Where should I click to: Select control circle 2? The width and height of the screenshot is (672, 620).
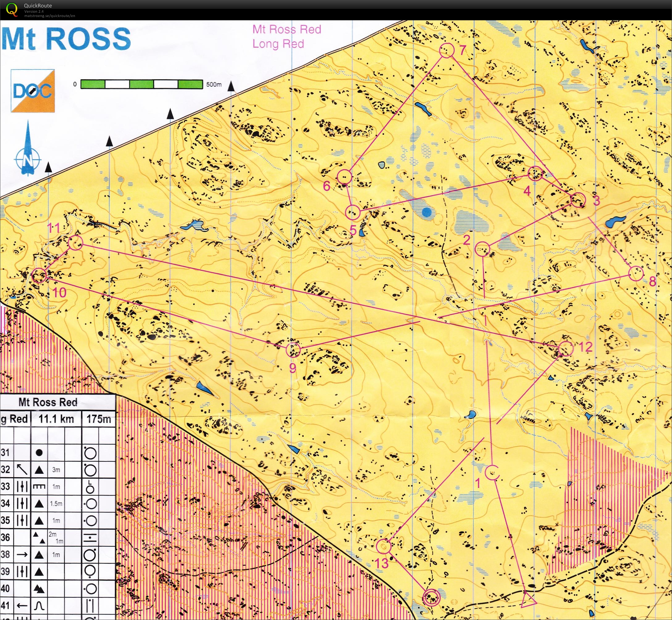[483, 249]
